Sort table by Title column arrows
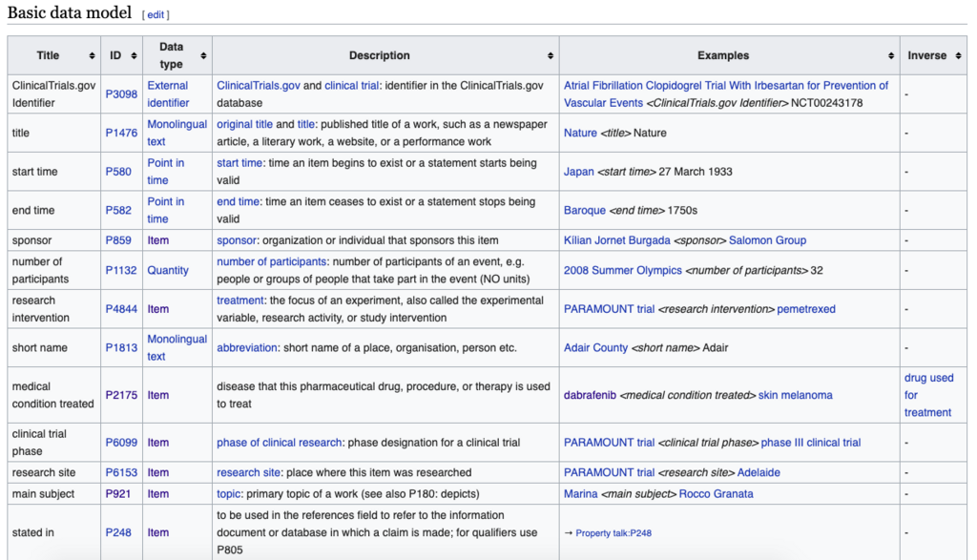This screenshot has height=560, width=977. coord(93,55)
